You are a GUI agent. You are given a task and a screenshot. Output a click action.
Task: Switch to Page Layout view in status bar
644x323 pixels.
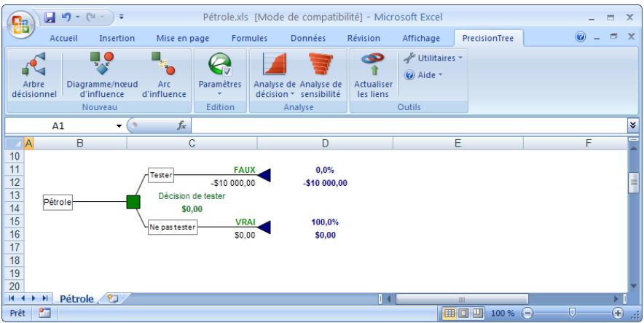click(464, 313)
